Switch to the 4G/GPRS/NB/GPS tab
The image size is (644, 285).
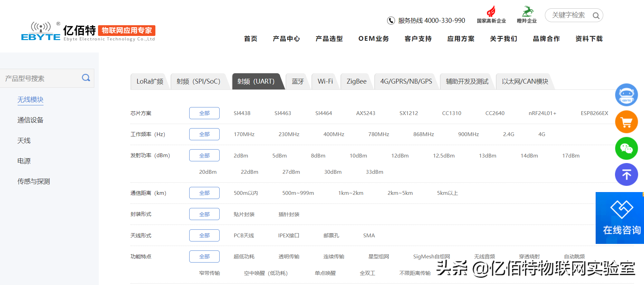click(x=406, y=82)
